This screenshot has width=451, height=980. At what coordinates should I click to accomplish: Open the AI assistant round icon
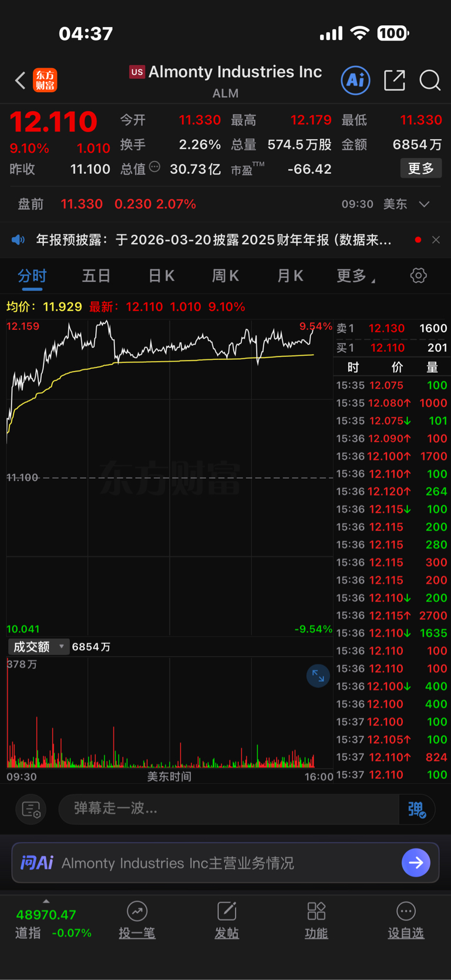356,80
